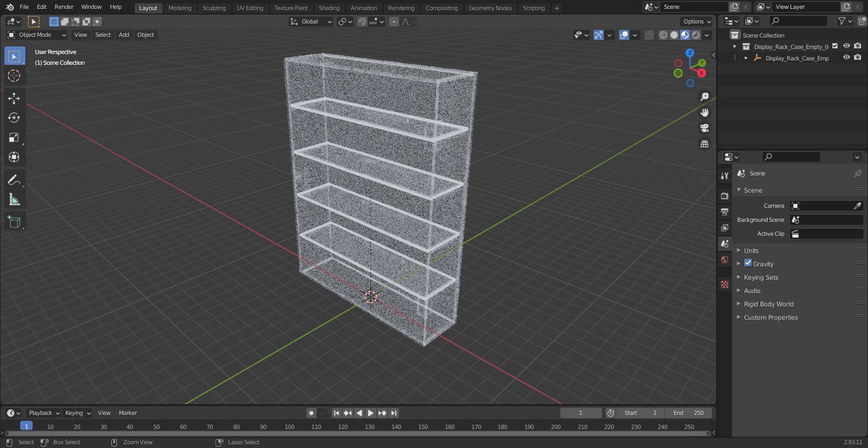Click the pin icon next to Scene

pos(857,173)
